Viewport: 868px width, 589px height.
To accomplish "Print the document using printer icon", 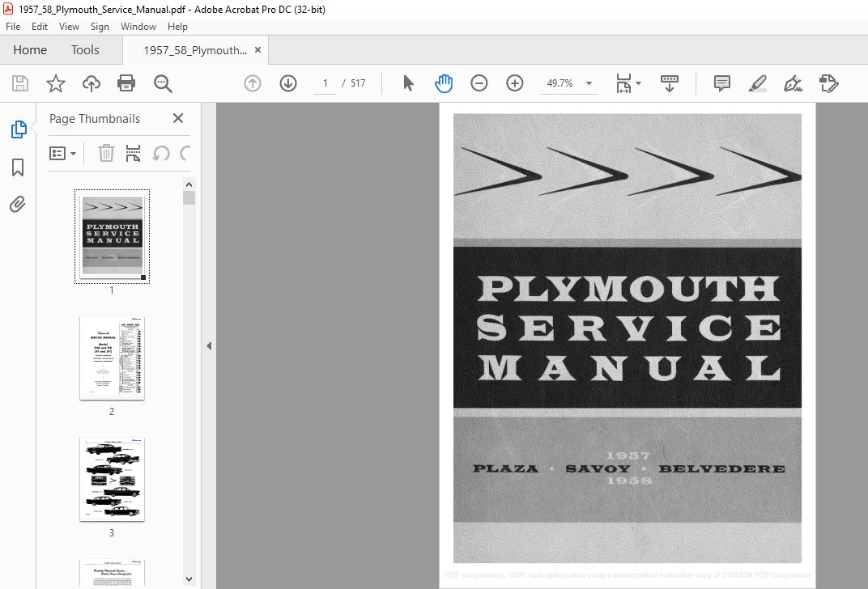I will coord(126,83).
